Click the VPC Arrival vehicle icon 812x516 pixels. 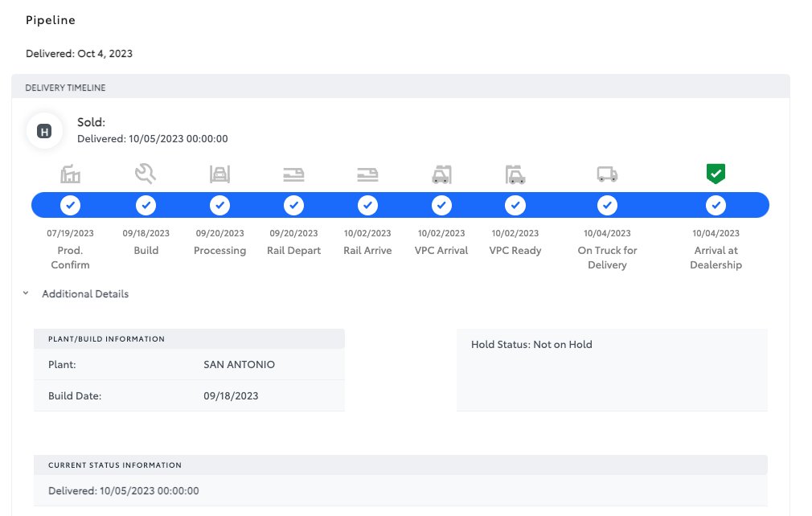coord(441,174)
